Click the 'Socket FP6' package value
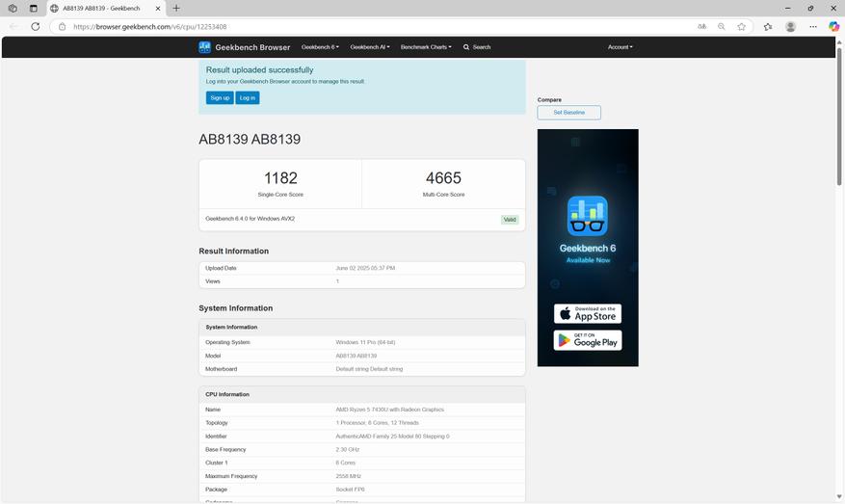The image size is (845, 504). click(350, 490)
